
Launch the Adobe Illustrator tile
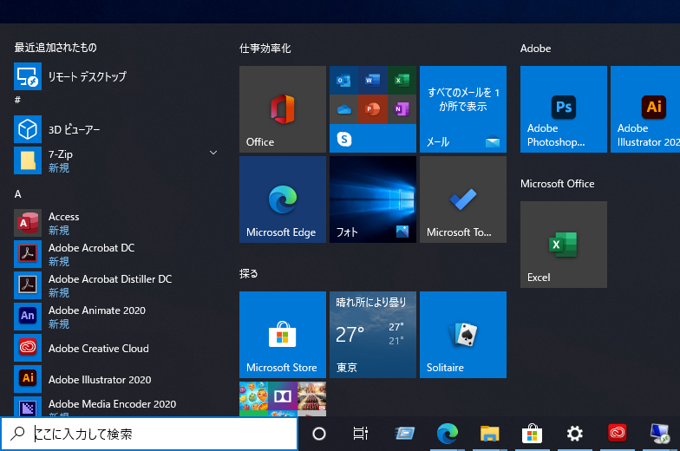click(x=645, y=109)
